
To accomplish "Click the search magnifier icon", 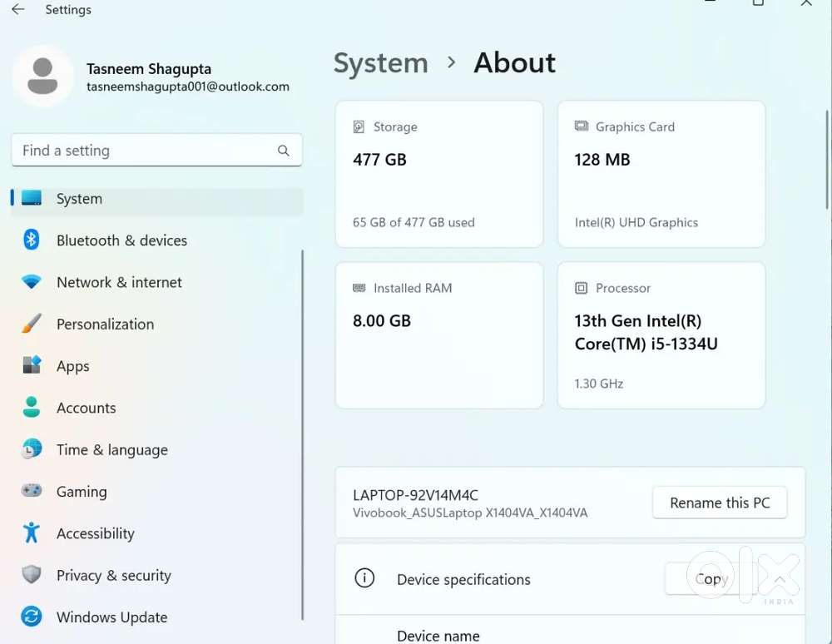I will (284, 151).
